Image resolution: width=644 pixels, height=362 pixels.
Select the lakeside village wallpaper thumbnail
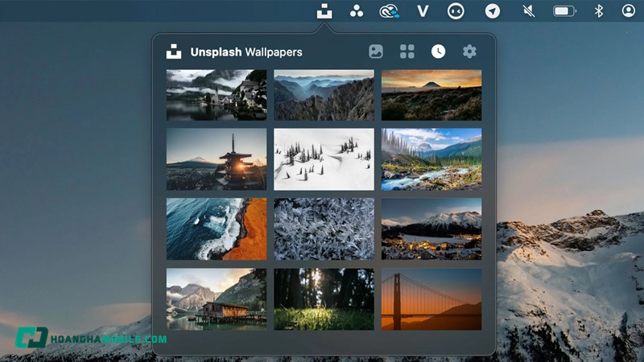(216, 95)
